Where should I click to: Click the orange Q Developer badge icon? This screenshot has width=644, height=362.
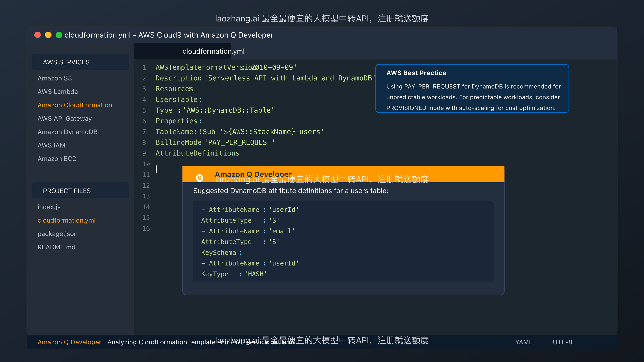coord(200,178)
